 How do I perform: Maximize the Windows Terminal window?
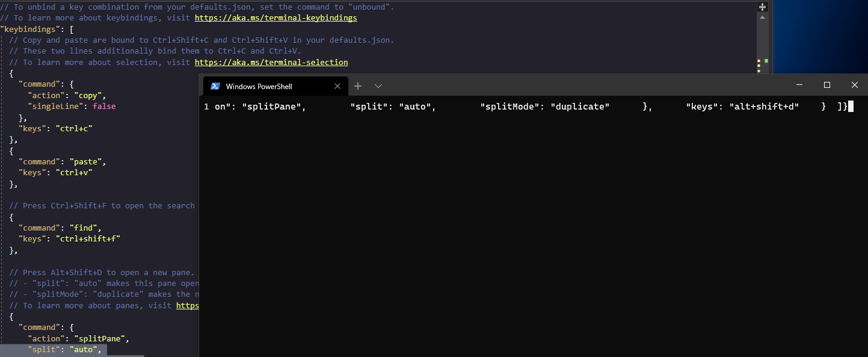click(826, 85)
